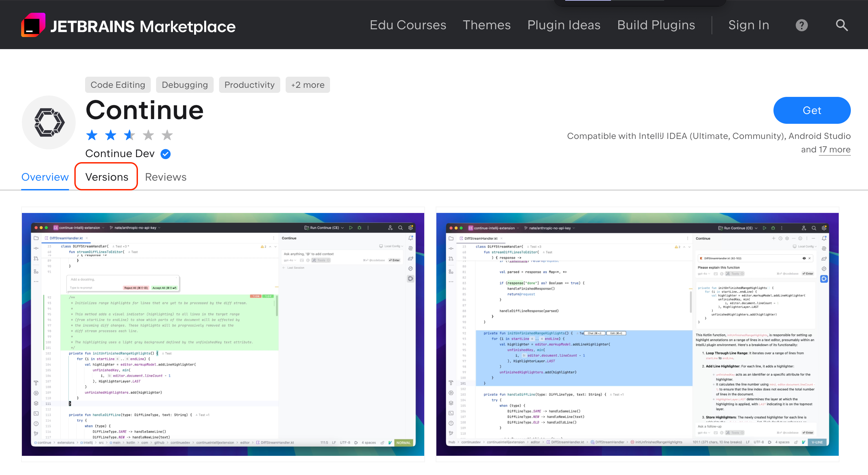
Task: Click the Continue plugin logo icon
Action: tap(49, 122)
